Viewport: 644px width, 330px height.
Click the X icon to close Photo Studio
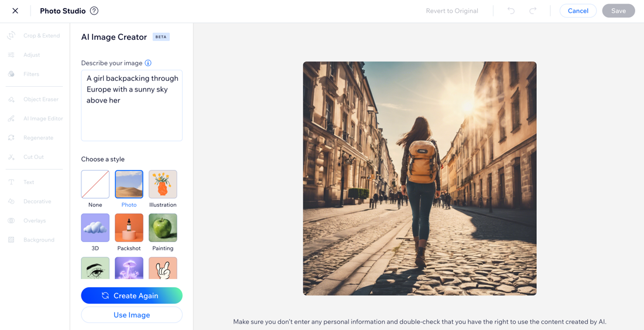coord(15,11)
